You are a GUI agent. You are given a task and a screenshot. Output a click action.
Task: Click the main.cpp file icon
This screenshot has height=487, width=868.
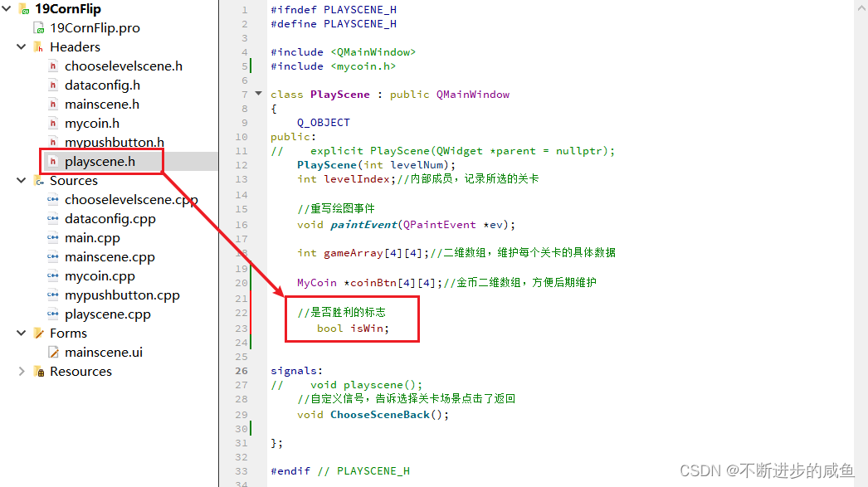pyautogui.click(x=53, y=238)
